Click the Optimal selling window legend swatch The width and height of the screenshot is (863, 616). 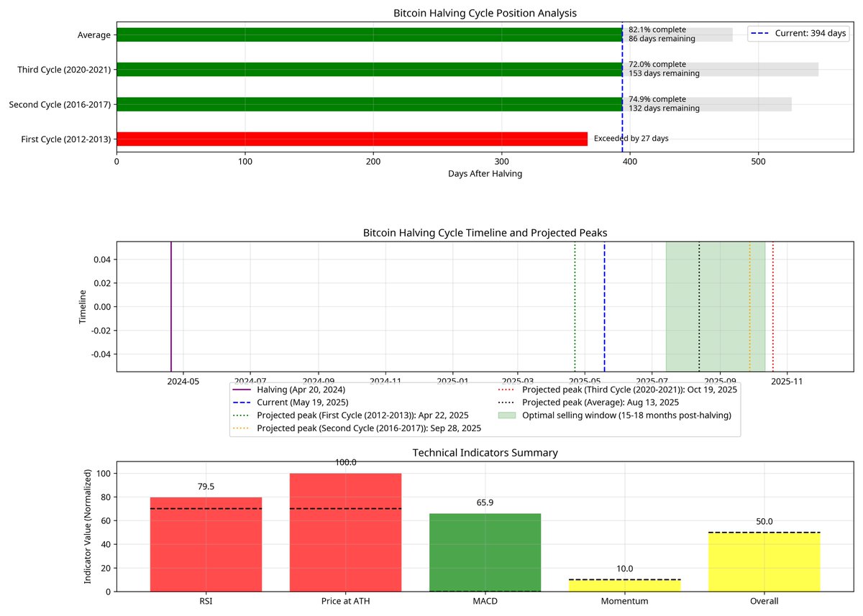tap(507, 415)
